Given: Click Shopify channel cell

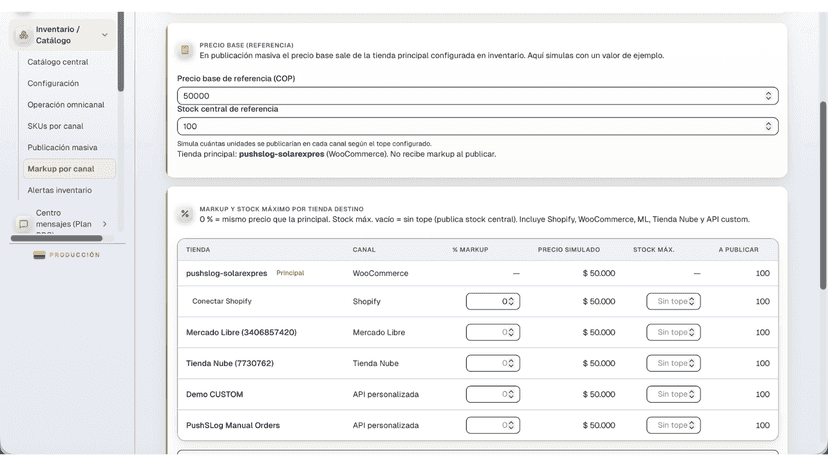Looking at the screenshot, I should (x=366, y=301).
